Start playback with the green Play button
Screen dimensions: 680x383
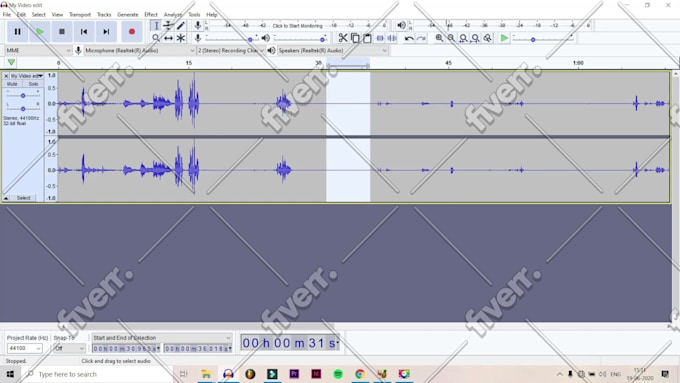pos(40,32)
